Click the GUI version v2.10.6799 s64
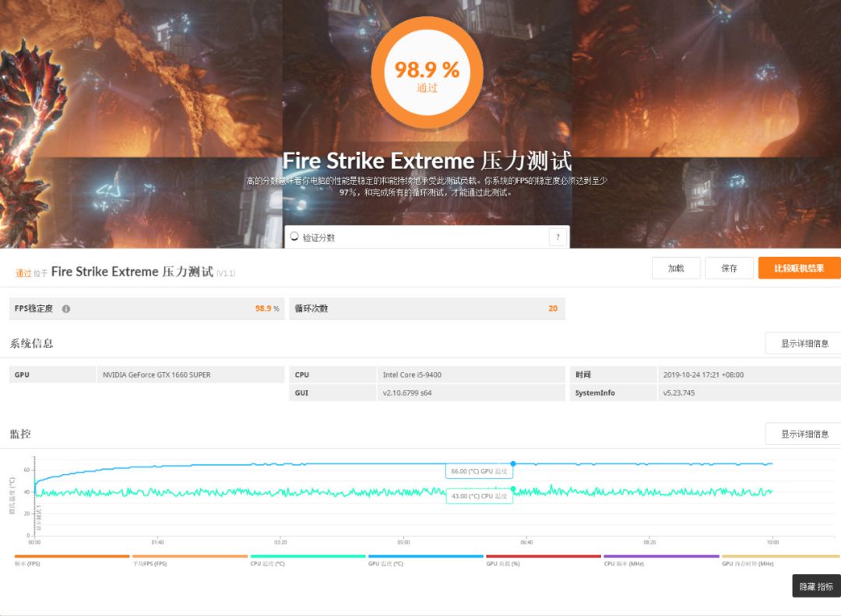The width and height of the screenshot is (841, 616). tap(407, 392)
